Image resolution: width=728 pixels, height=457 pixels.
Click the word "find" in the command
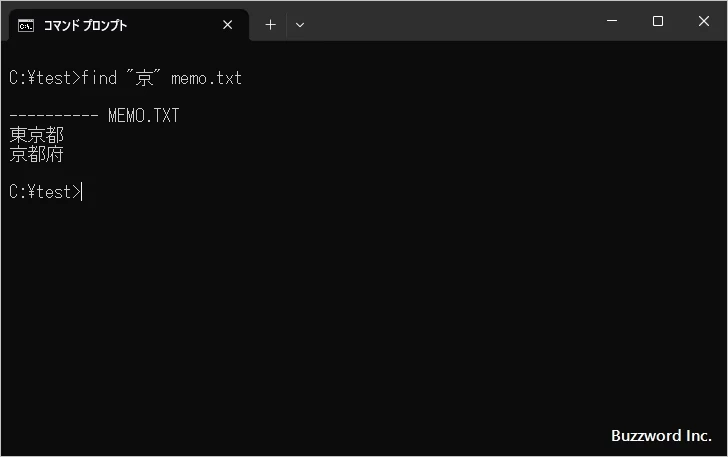pyautogui.click(x=99, y=78)
